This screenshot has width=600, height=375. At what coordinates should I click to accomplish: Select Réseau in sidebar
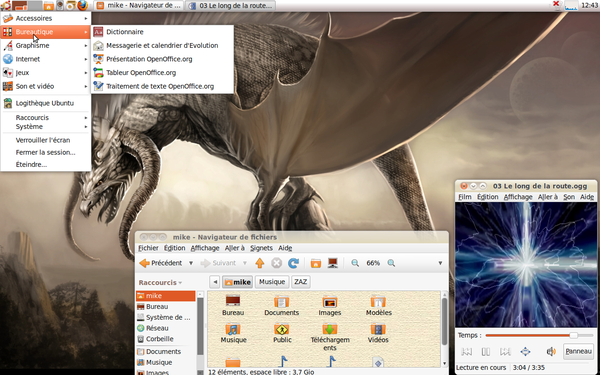point(166,328)
